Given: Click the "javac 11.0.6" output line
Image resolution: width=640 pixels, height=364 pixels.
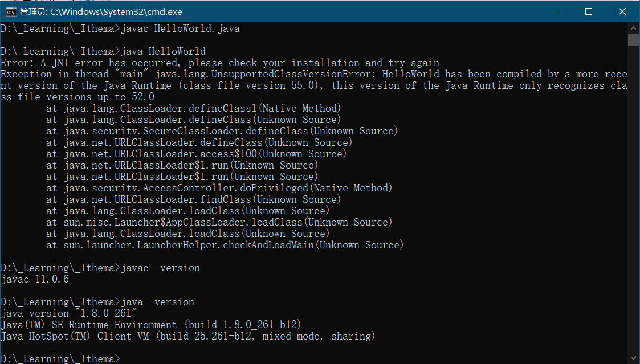Looking at the screenshot, I should [x=35, y=279].
